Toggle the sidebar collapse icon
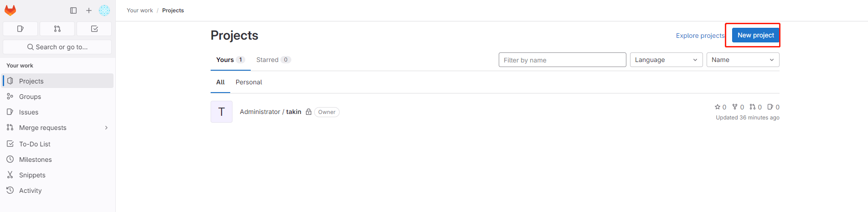Image resolution: width=868 pixels, height=212 pixels. pos(73,10)
